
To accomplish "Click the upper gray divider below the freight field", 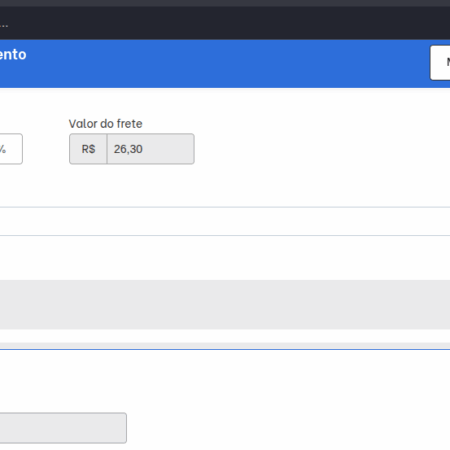I will point(225,207).
